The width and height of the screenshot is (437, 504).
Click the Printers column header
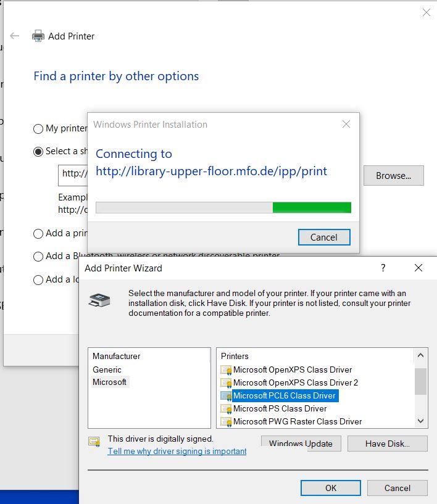(235, 356)
